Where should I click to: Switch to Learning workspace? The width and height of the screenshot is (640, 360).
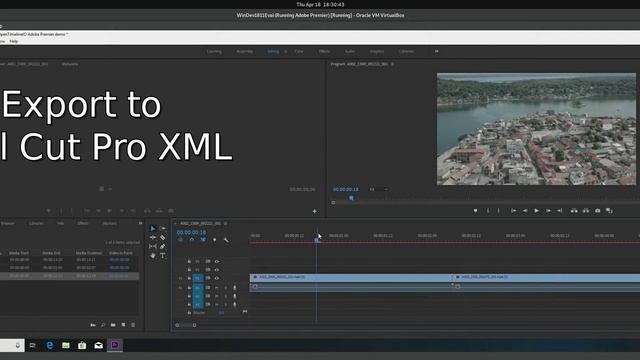click(214, 51)
